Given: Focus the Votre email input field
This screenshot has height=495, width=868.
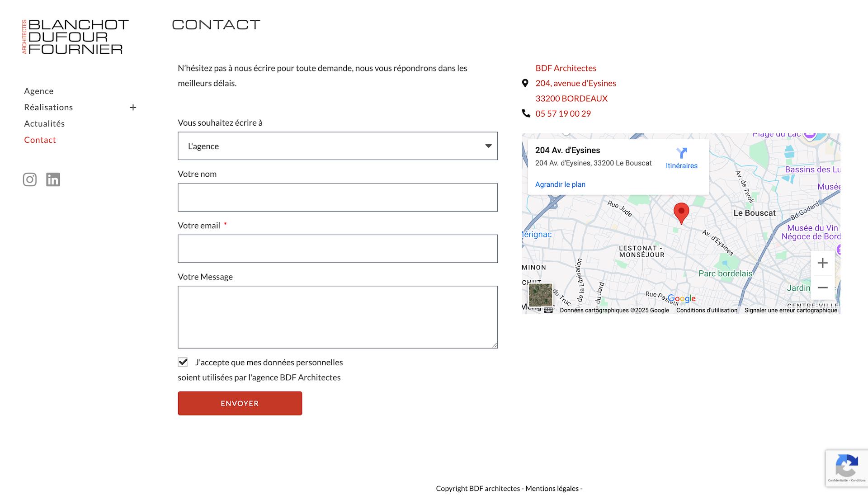Looking at the screenshot, I should (337, 249).
